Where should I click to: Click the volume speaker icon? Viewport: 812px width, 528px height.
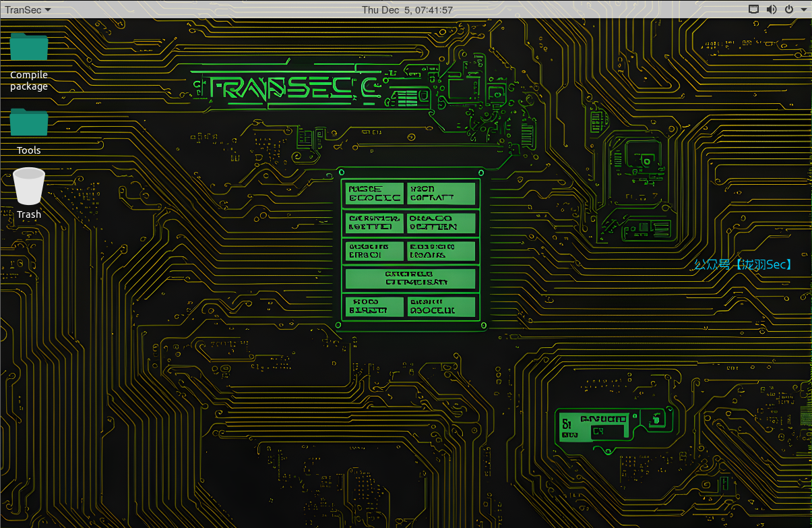[x=772, y=9]
